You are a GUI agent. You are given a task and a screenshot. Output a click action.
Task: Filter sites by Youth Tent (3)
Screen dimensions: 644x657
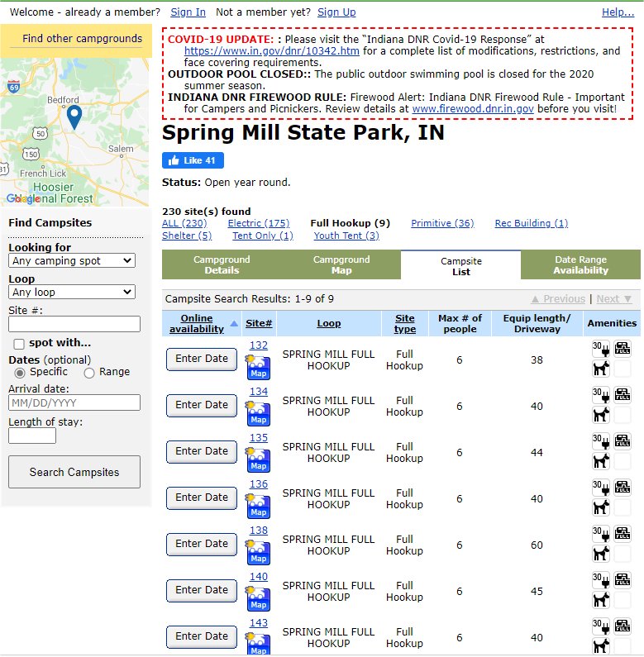point(346,236)
